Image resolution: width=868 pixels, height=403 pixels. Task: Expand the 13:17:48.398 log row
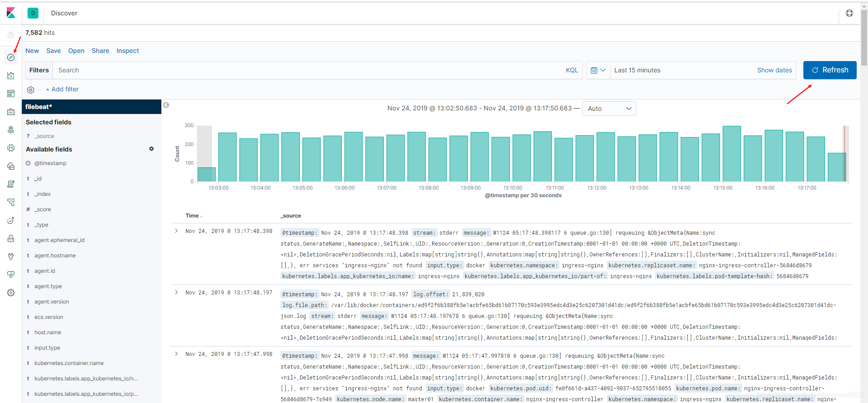pos(176,231)
